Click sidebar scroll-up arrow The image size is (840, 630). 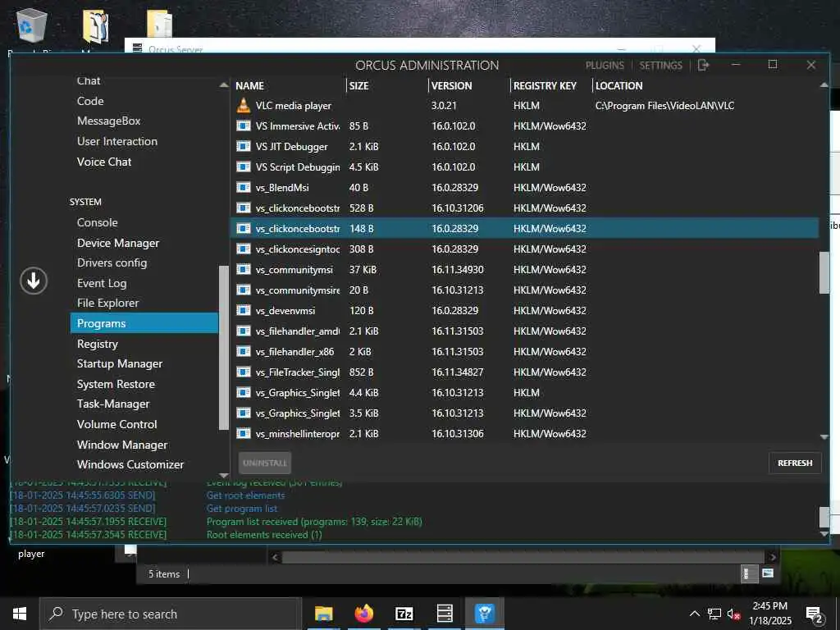pos(224,85)
